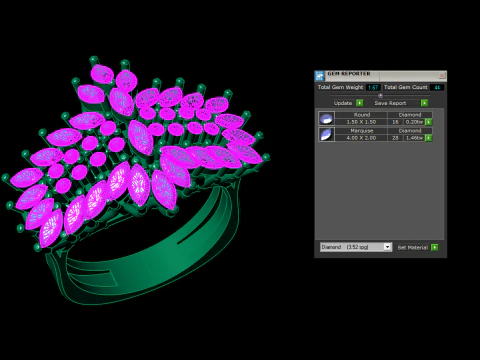Click the Diamond label in the Marquise row

tap(410, 131)
